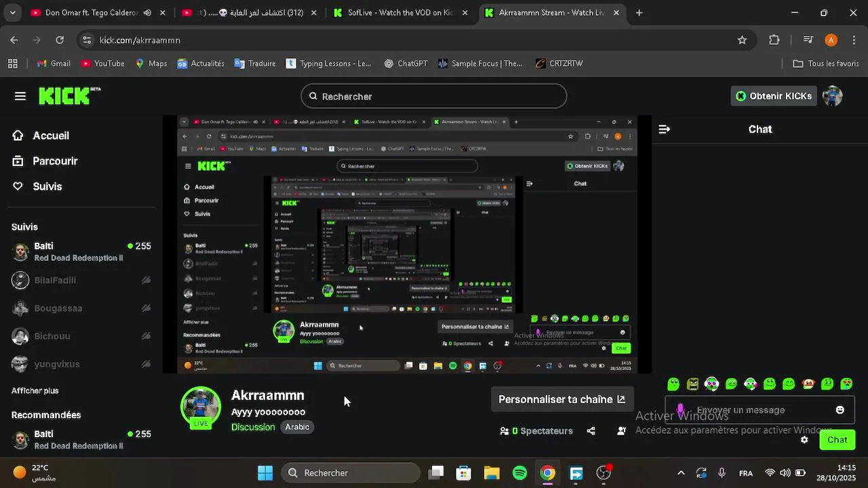Click the Arabic language tag
The height and width of the screenshot is (488, 868).
[297, 427]
